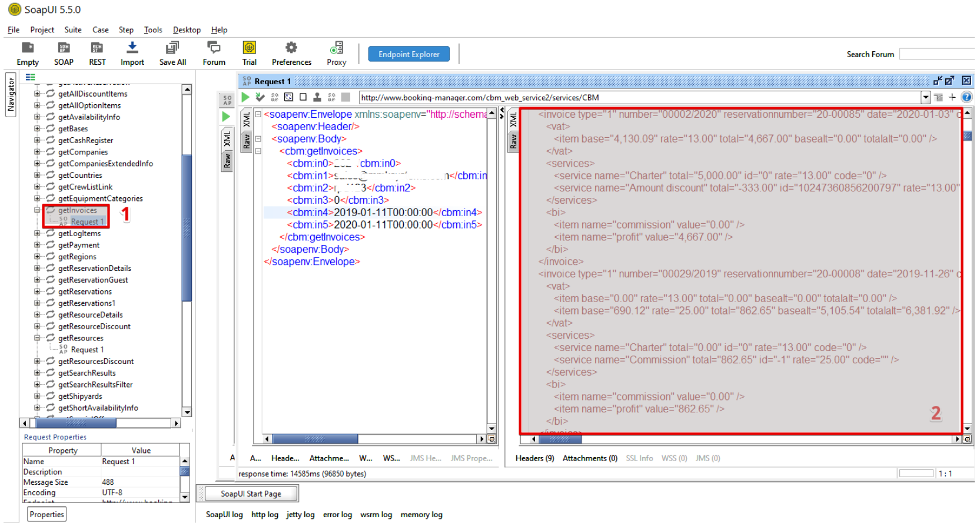Submit request with green play icon in Request 1

pyautogui.click(x=245, y=97)
